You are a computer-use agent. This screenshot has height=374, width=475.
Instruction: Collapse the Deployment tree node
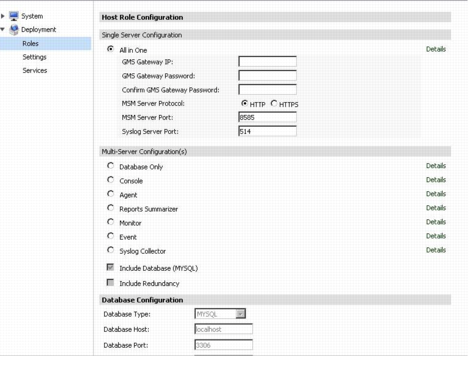(3, 30)
